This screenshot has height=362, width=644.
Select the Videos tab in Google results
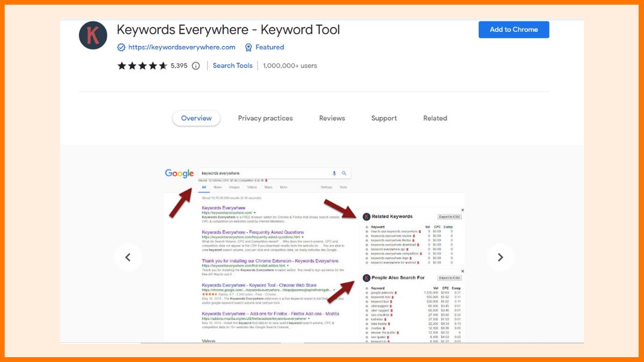click(252, 187)
